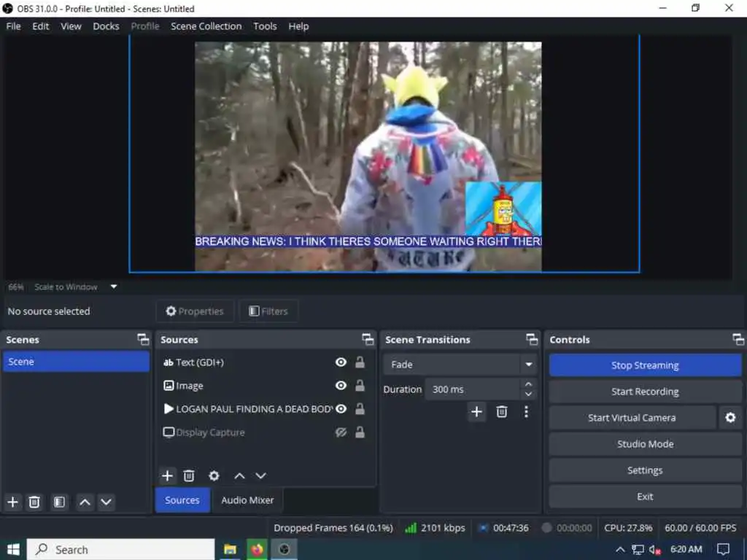Decrease transition duration stepper
747x560 pixels.
(x=528, y=394)
